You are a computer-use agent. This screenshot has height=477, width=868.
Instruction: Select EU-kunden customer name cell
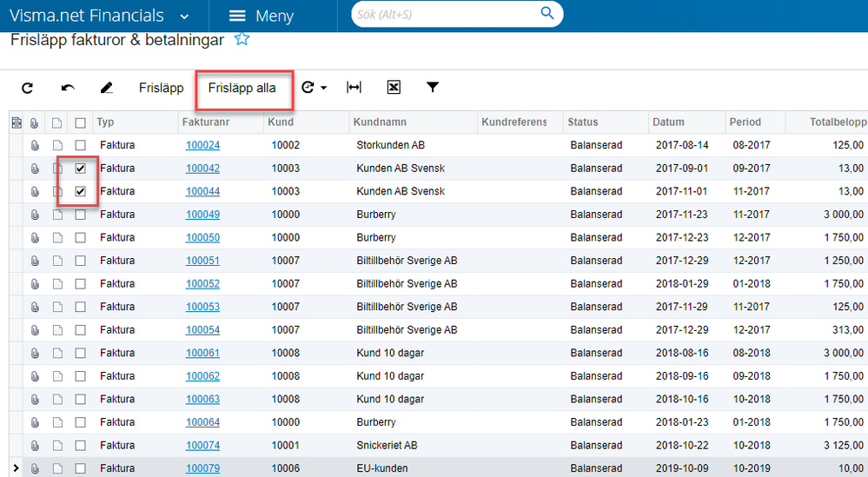[x=382, y=468]
